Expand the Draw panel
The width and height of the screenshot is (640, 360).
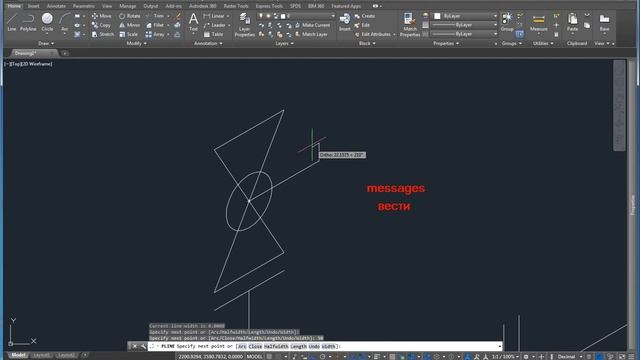[x=46, y=43]
